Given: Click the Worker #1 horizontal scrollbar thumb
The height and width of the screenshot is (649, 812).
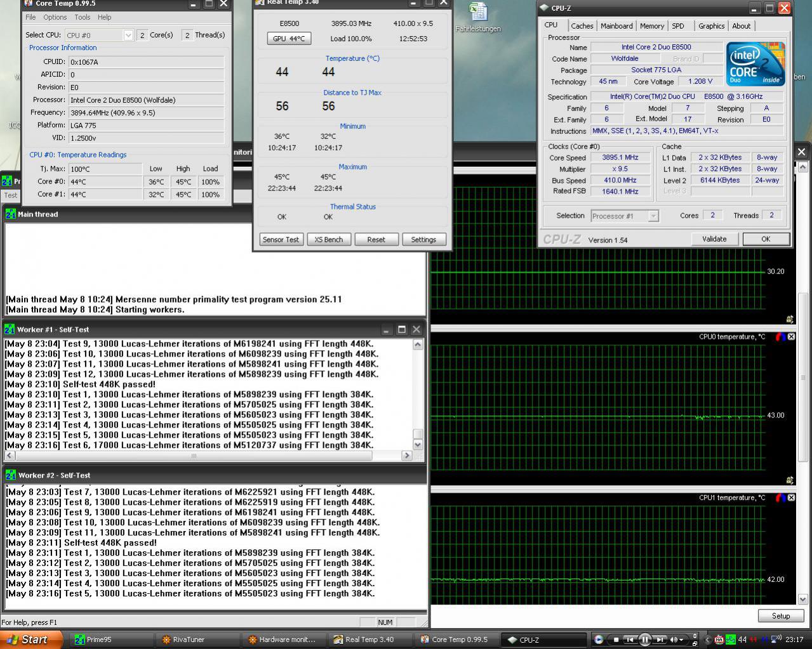Looking at the screenshot, I should click(194, 456).
